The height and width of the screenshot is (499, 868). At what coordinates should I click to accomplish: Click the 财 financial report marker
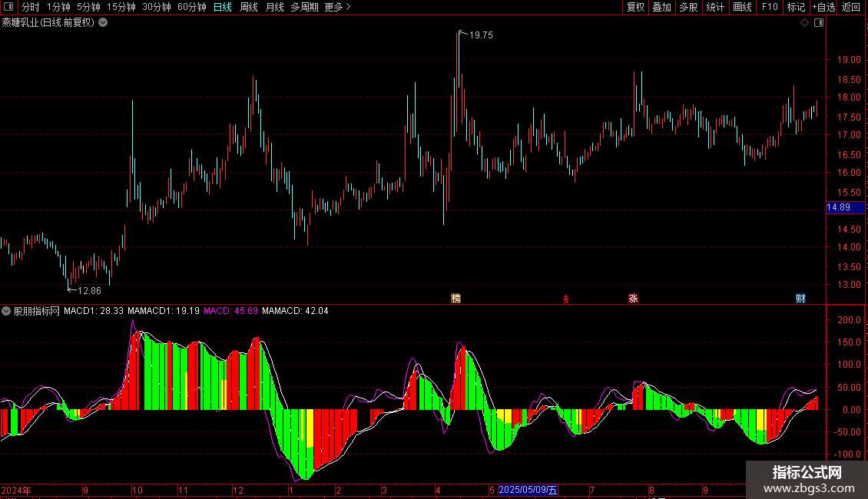click(800, 298)
